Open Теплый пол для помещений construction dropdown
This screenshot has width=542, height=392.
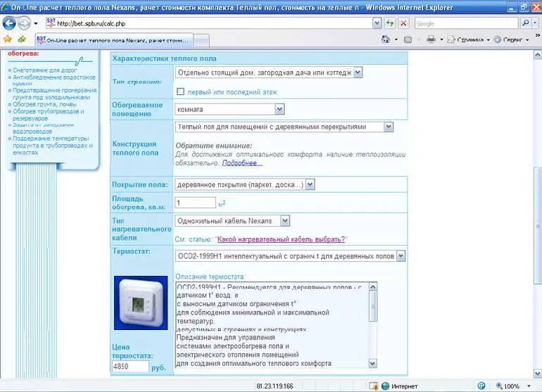coord(284,127)
